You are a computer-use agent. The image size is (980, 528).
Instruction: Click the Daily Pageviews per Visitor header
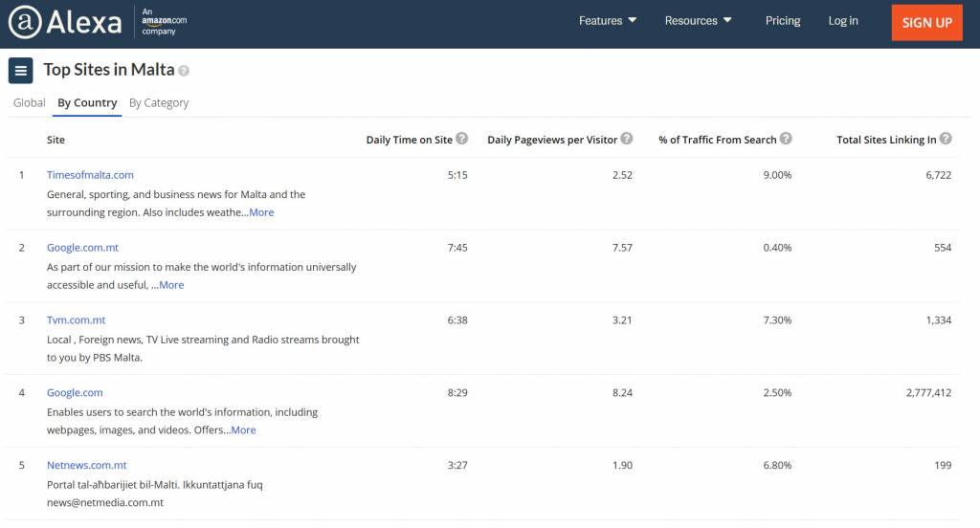click(552, 140)
